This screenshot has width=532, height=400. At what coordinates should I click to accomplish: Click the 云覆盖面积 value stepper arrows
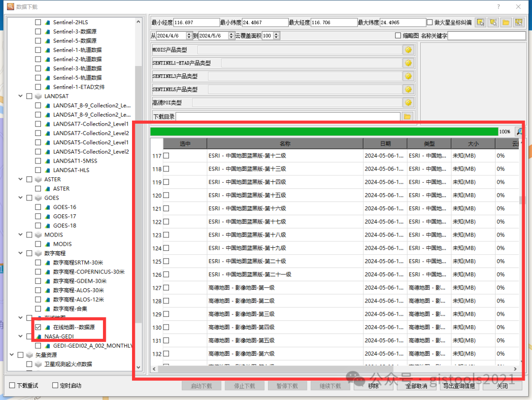point(276,35)
